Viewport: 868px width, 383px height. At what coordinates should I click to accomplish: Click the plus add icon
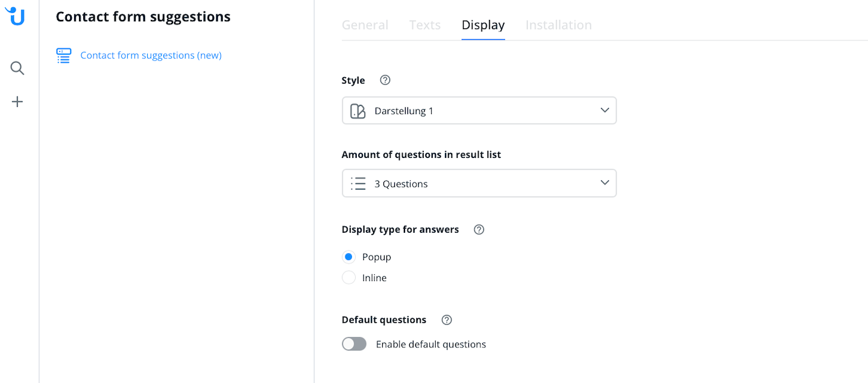(17, 102)
